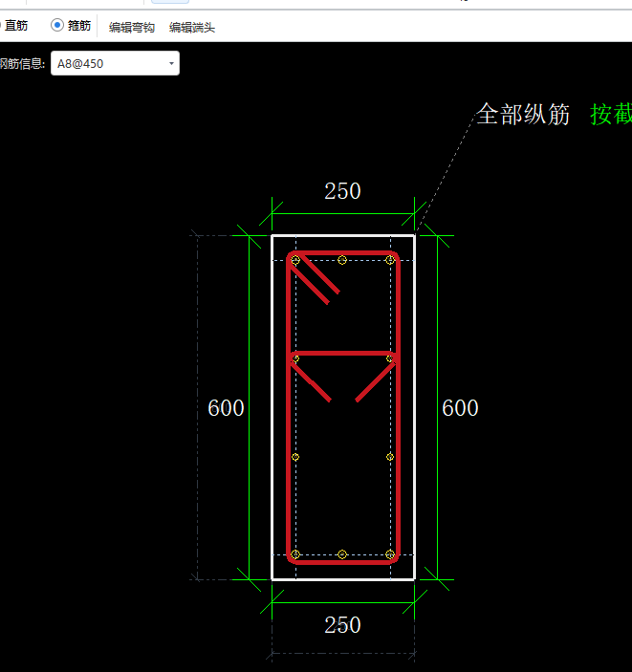Click the 全部纵筋 label
This screenshot has height=672, width=632.
523,115
